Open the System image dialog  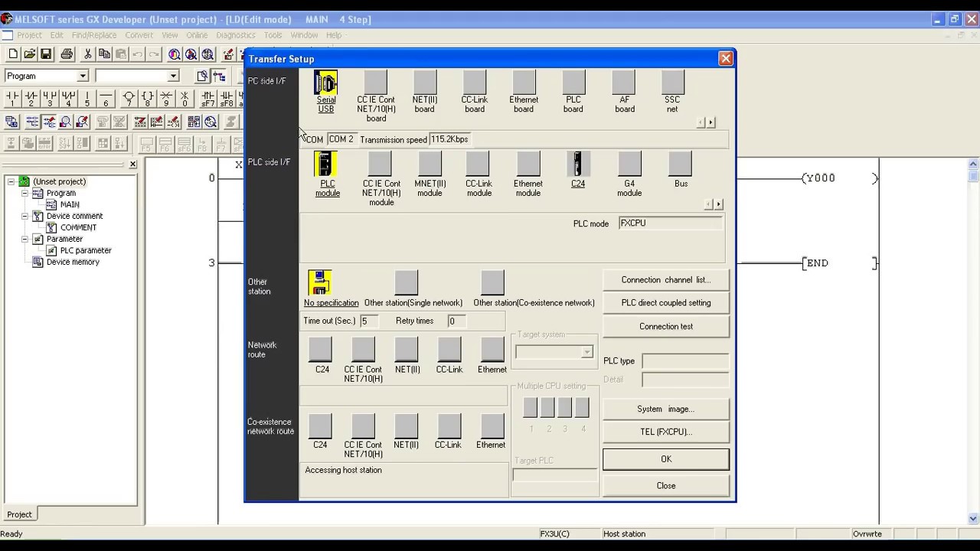click(665, 409)
